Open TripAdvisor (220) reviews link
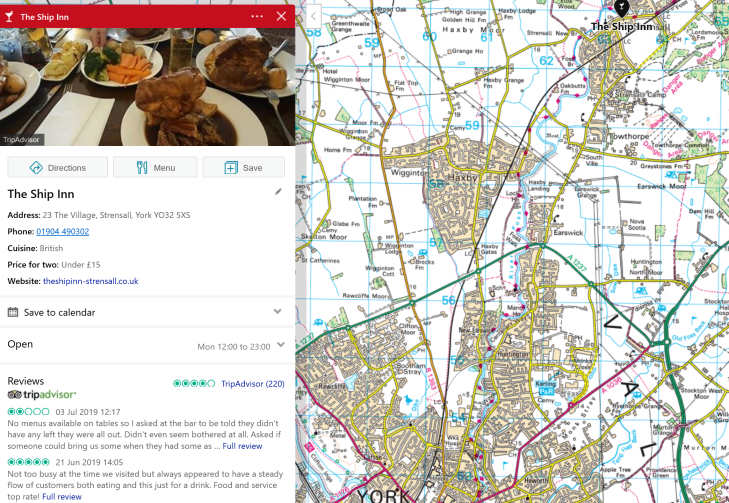This screenshot has height=503, width=729. [253, 384]
